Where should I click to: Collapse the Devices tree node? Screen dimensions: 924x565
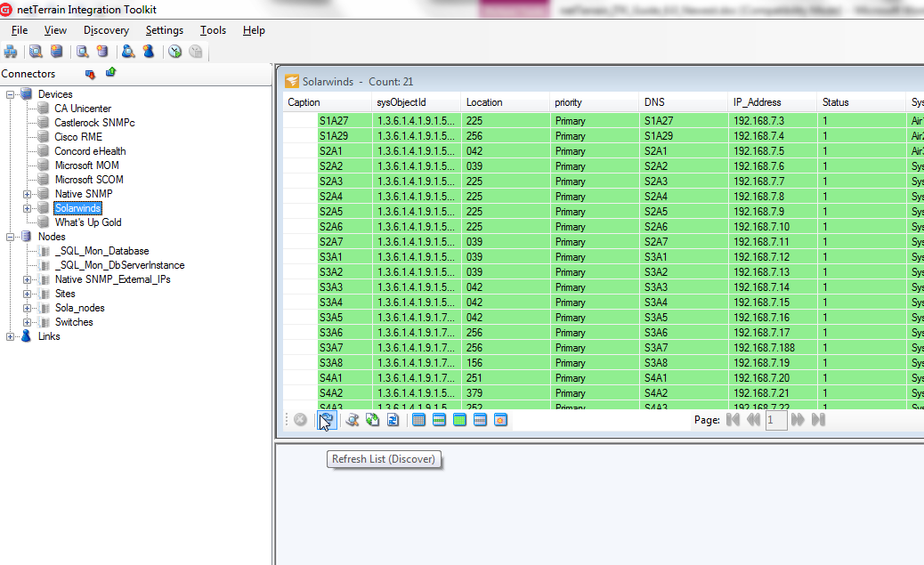pos(11,94)
